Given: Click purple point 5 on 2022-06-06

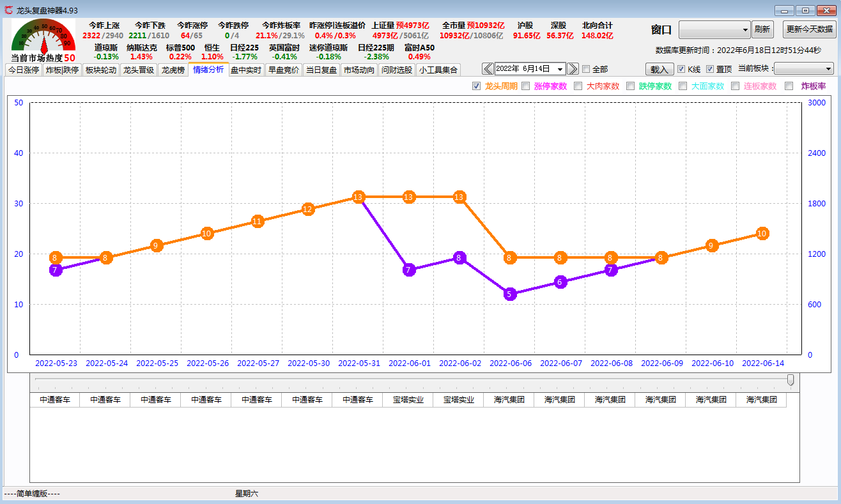Looking at the screenshot, I should pyautogui.click(x=510, y=294).
